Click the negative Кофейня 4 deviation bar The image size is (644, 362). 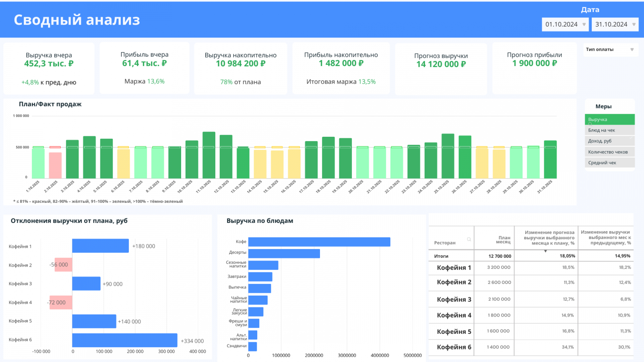(60, 302)
